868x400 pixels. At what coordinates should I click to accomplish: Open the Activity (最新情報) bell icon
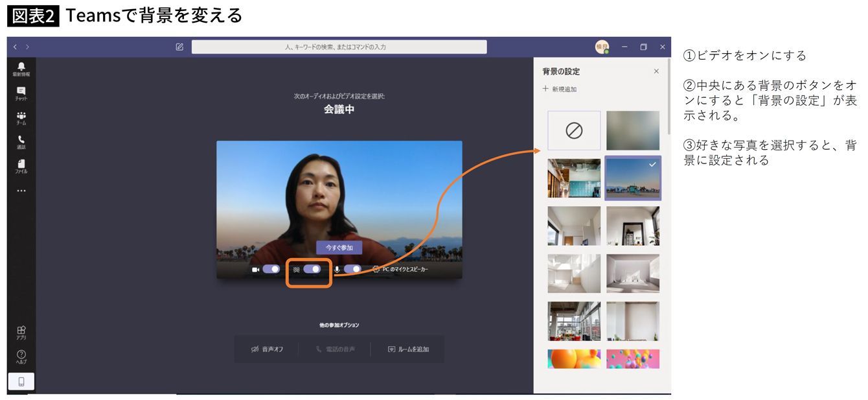(21, 68)
